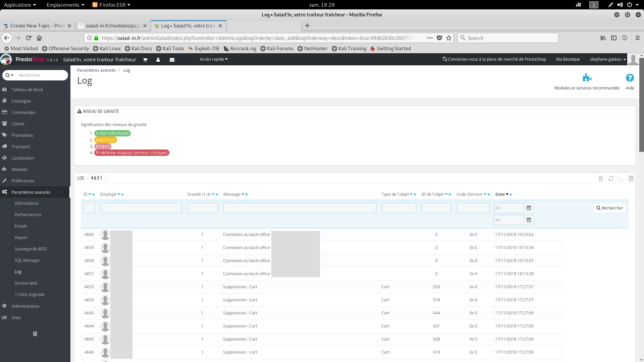Click the envelope messages icon in header

pyautogui.click(x=172, y=60)
